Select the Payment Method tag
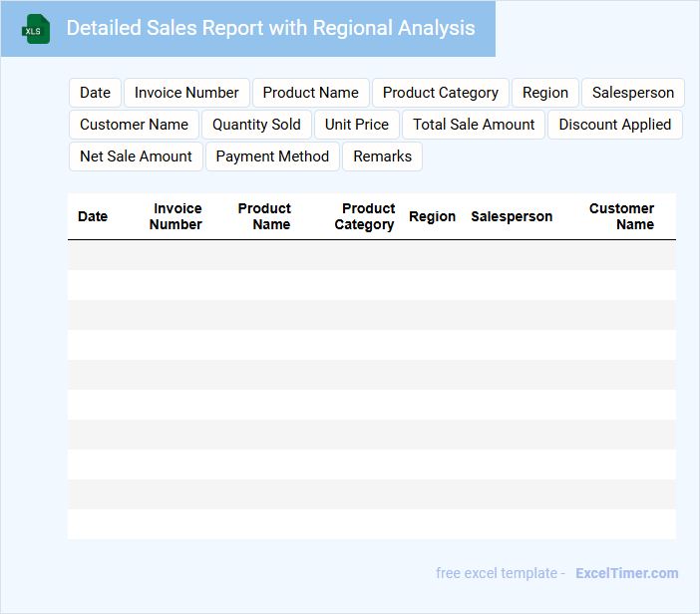This screenshot has width=700, height=614. click(x=272, y=156)
